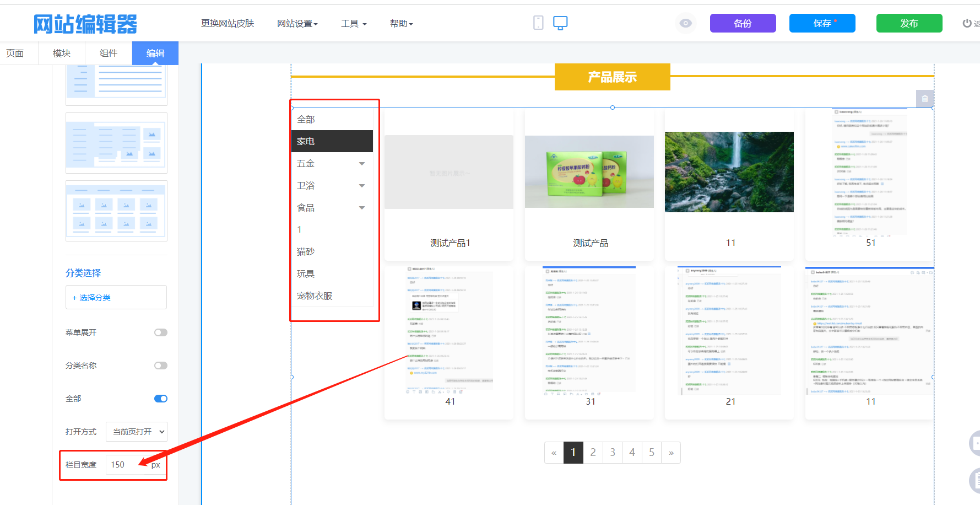Open product card labeled 41
The image size is (980, 505).
tap(449, 343)
